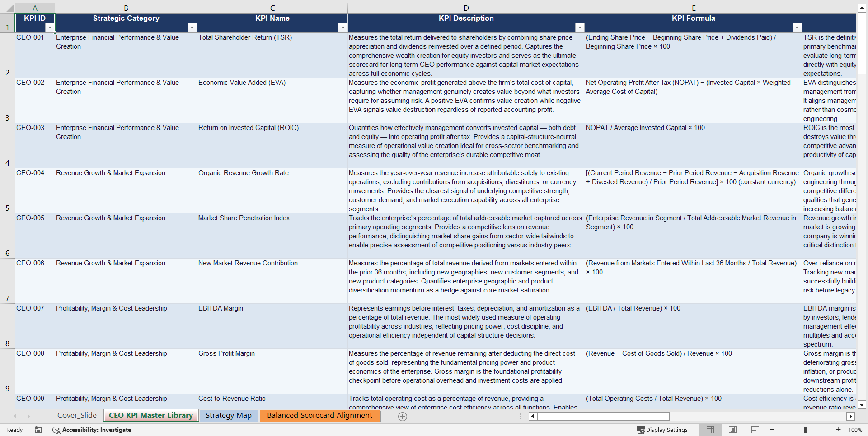Select column A header
Viewport: 868px width, 436px height.
[35, 8]
